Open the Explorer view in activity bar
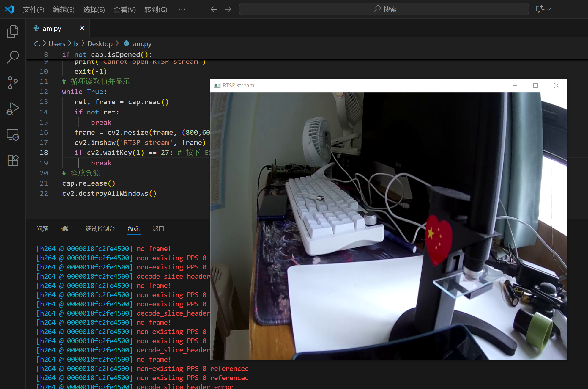Viewport: 588px width, 389px height. point(12,32)
